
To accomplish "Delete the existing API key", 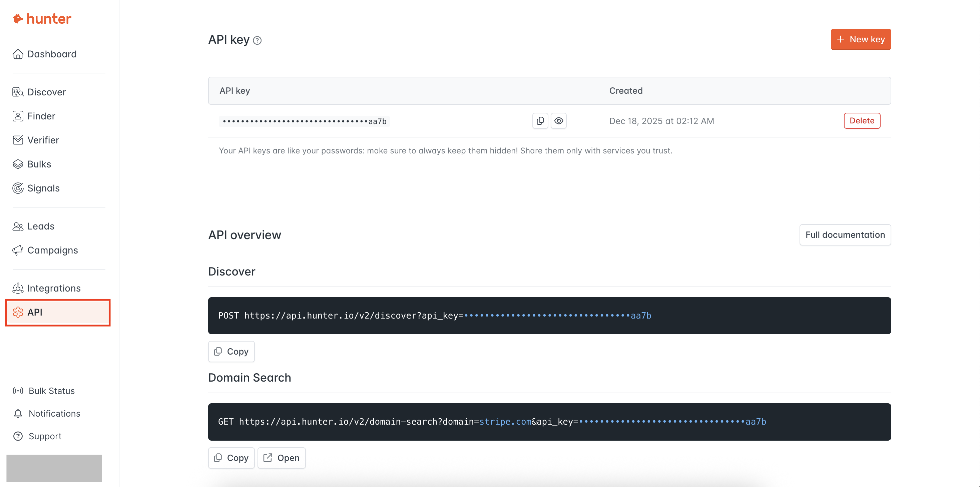I will (862, 121).
